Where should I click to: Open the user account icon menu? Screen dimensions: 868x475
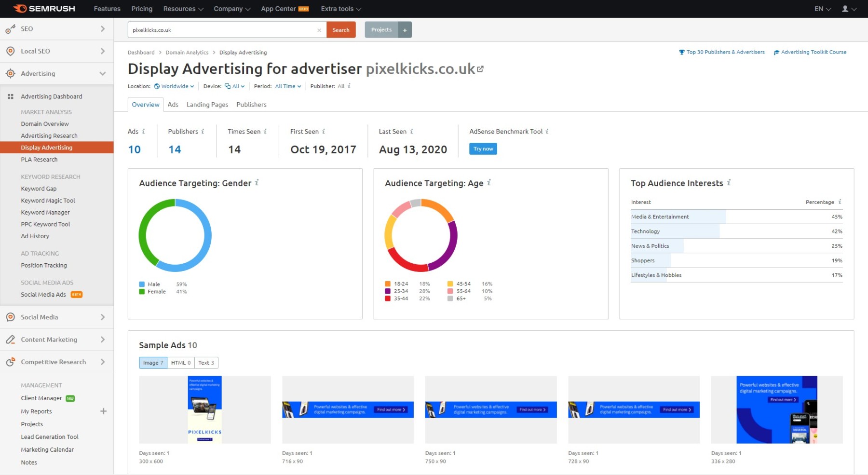(849, 9)
